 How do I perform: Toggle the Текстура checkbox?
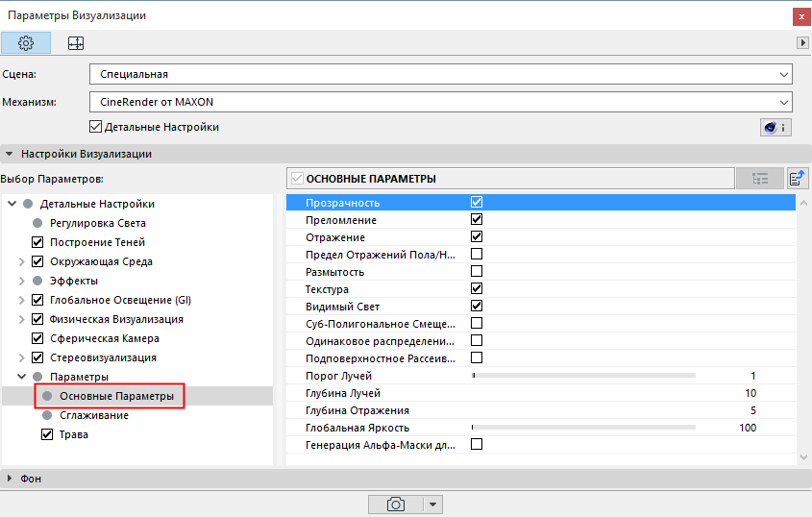(x=477, y=288)
